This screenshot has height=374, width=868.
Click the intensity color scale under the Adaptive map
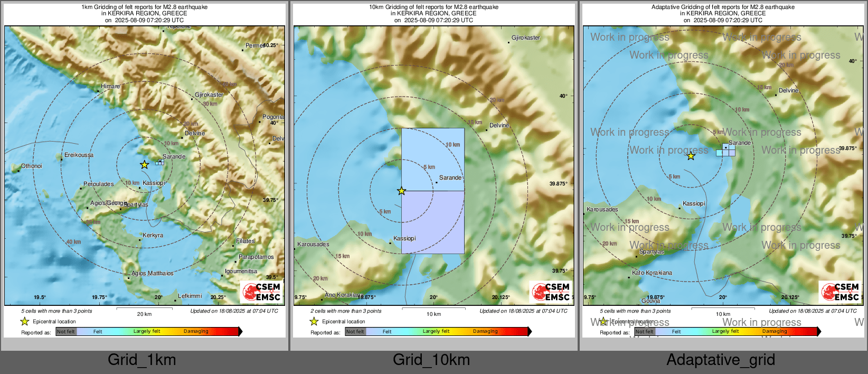point(728,331)
